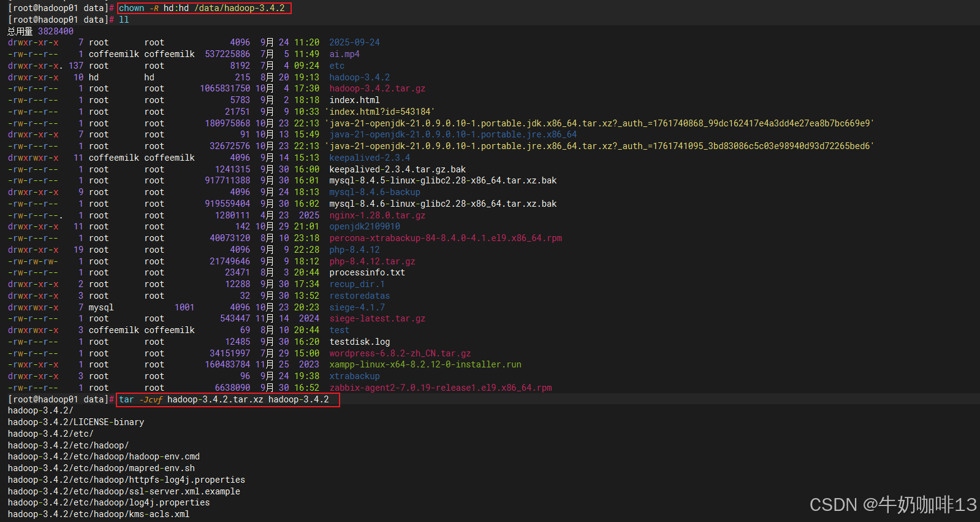Image resolution: width=980 pixels, height=522 pixels.
Task: Click the recup_dir.1 directory name
Action: [x=357, y=284]
